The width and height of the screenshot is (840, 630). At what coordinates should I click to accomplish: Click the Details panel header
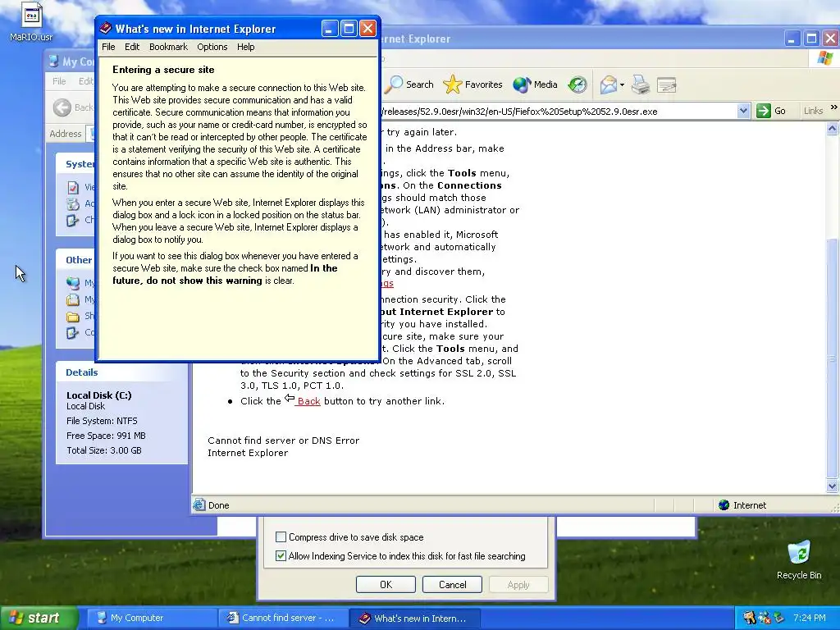[x=122, y=372]
